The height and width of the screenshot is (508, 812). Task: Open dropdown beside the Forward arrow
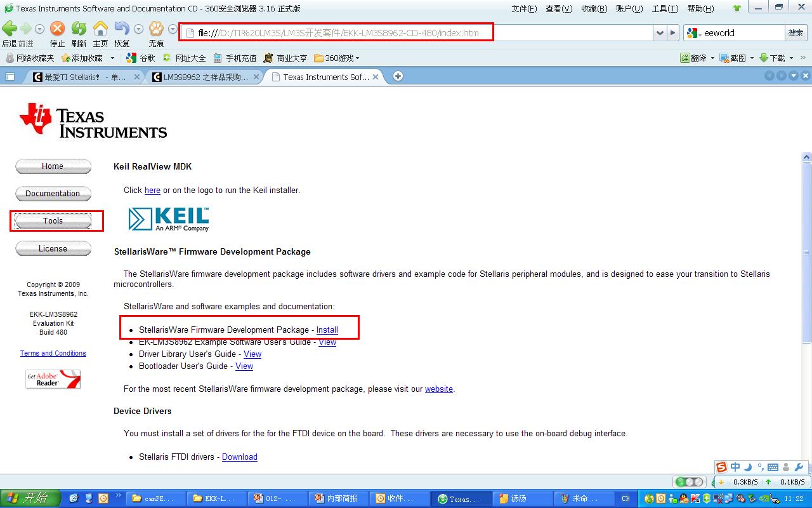click(39, 29)
